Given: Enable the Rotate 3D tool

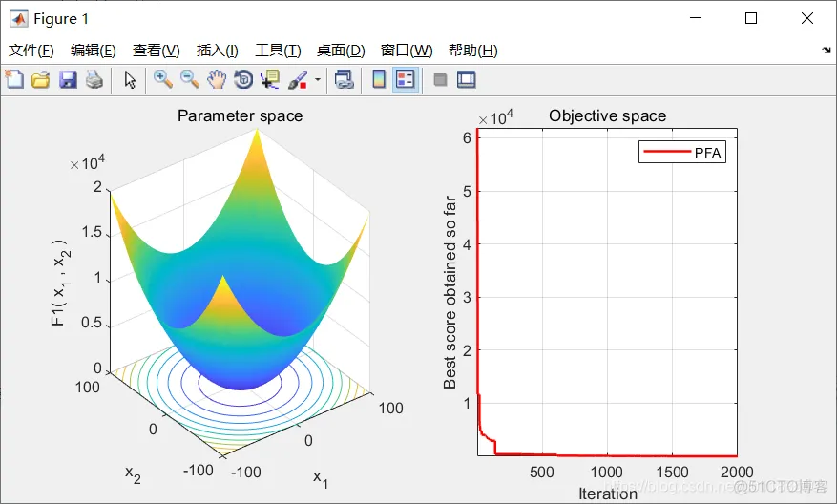Looking at the screenshot, I should tap(243, 79).
